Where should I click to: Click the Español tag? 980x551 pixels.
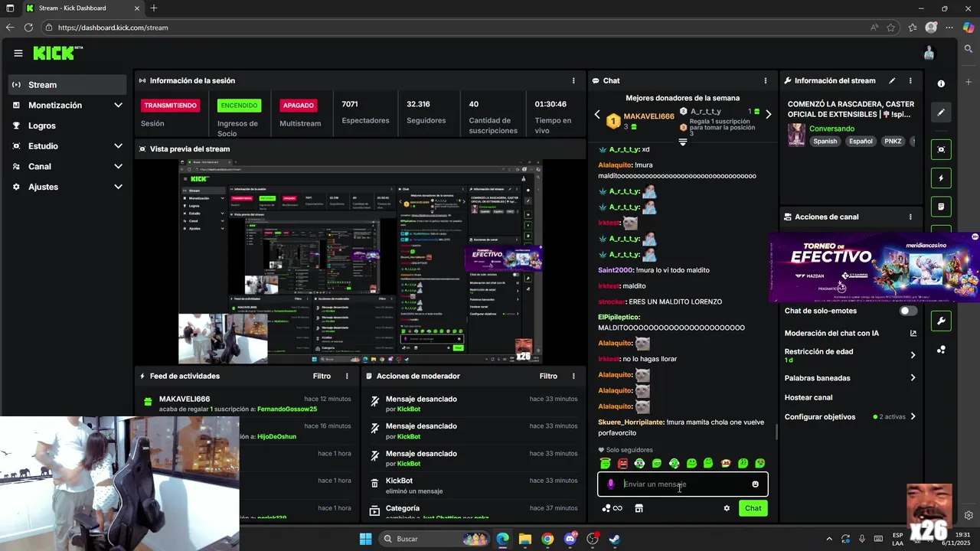(x=861, y=141)
